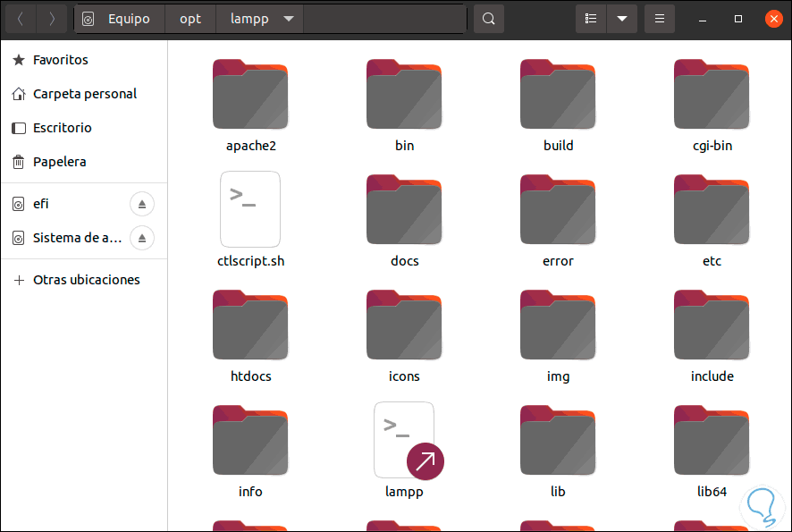Navigate to Equipo in path bar
The image size is (792, 532).
120,19
